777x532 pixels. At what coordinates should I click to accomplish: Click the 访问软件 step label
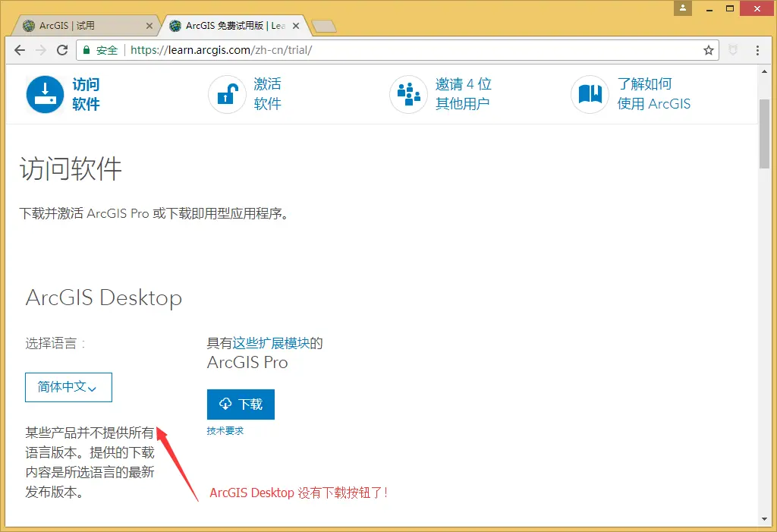coord(87,94)
